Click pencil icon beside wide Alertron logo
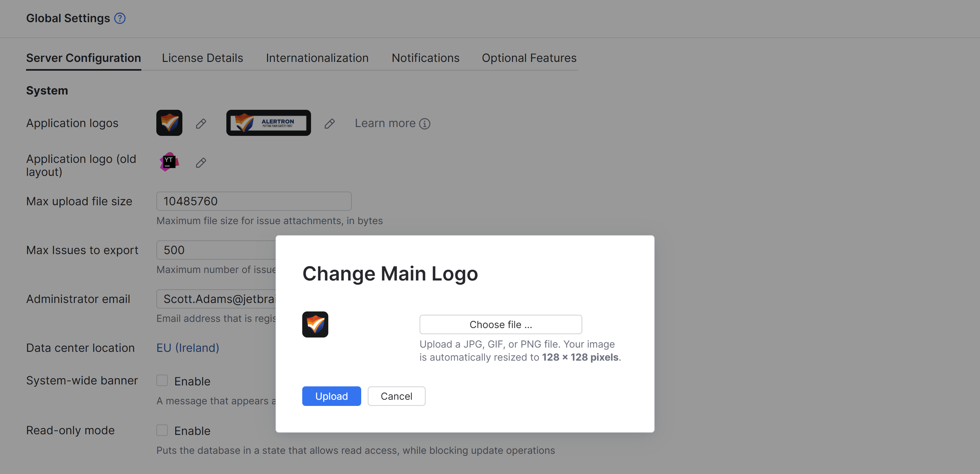This screenshot has width=980, height=474. pos(330,124)
